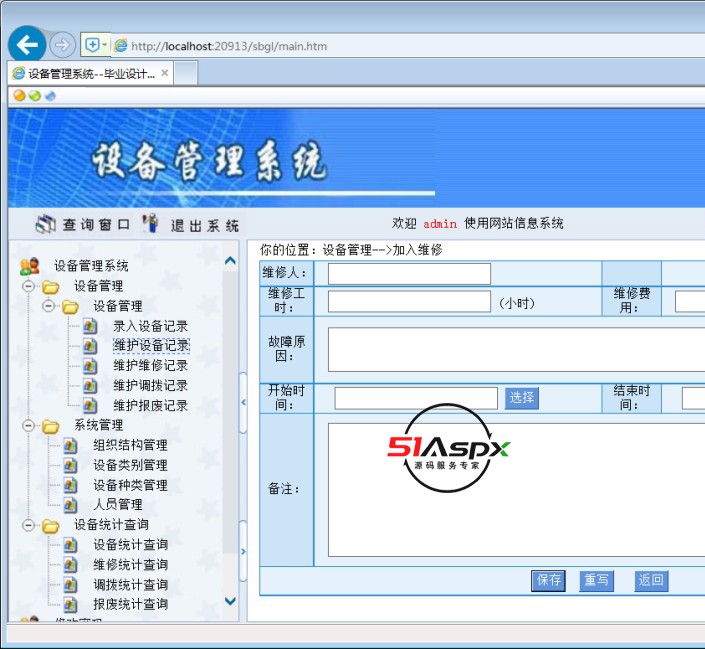Click the green round toolbar icon
The width and height of the screenshot is (705, 649).
[35, 96]
